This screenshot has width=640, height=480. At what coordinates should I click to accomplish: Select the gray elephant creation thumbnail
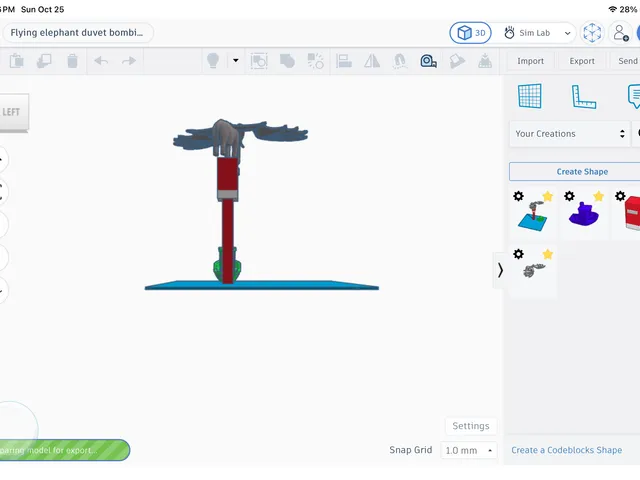(x=533, y=270)
